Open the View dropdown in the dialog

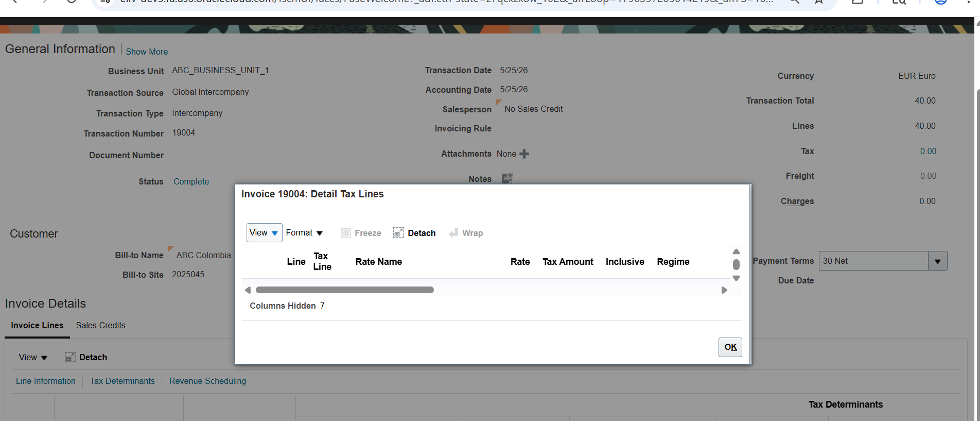point(264,233)
